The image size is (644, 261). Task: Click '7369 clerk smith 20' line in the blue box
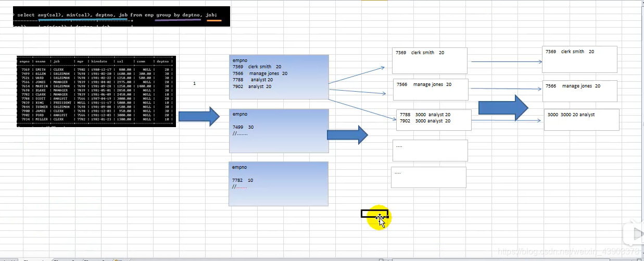tap(257, 67)
